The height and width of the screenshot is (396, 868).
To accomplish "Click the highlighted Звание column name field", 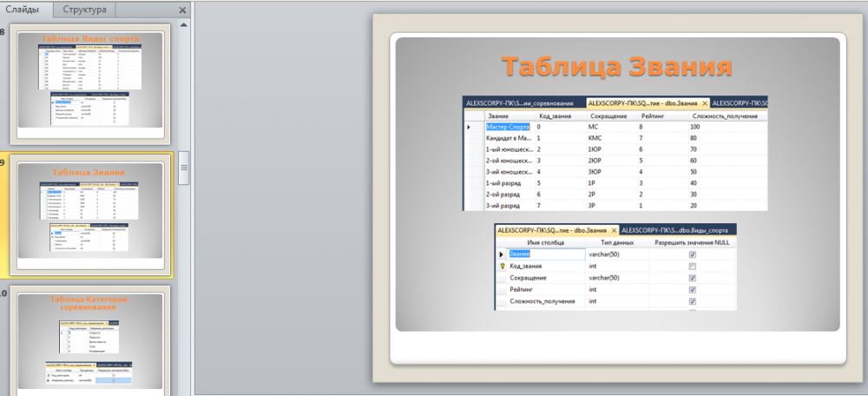I will point(546,254).
